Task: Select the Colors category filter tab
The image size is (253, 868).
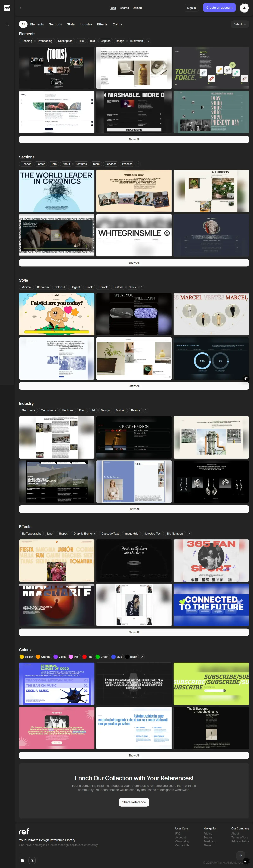Action: pyautogui.click(x=117, y=24)
